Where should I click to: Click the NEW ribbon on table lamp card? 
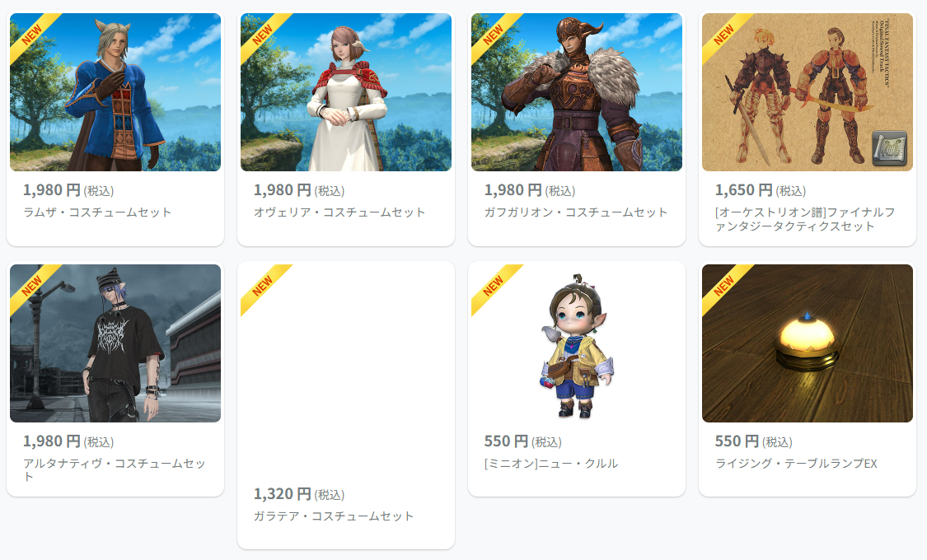tap(724, 287)
